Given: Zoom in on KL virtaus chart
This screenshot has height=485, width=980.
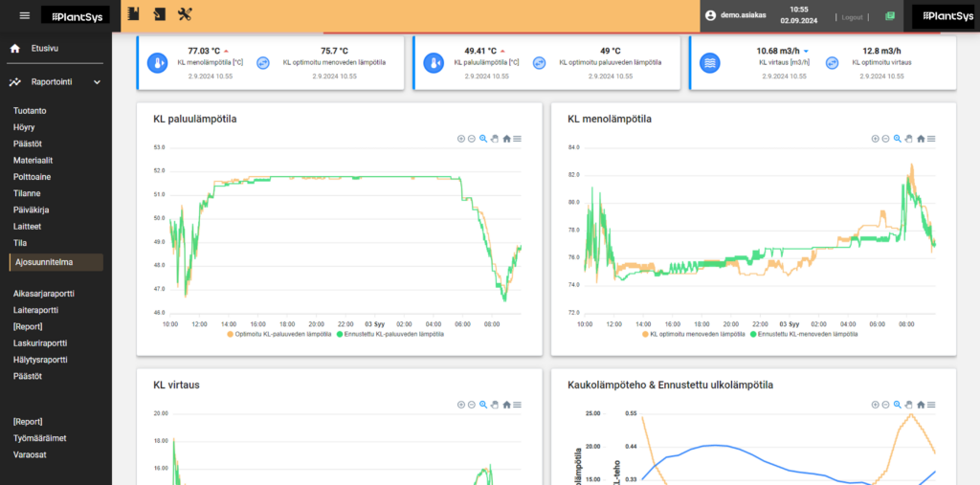Looking at the screenshot, I should tap(461, 405).
